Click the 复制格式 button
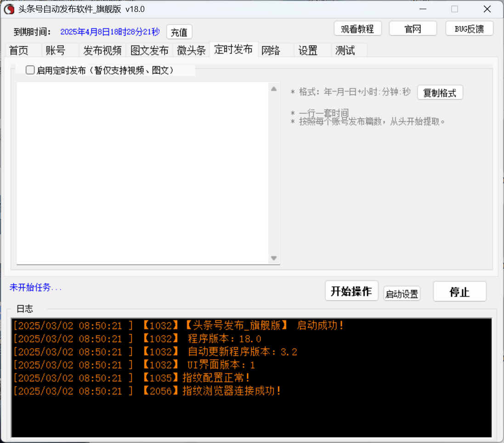504x443 pixels. click(440, 93)
